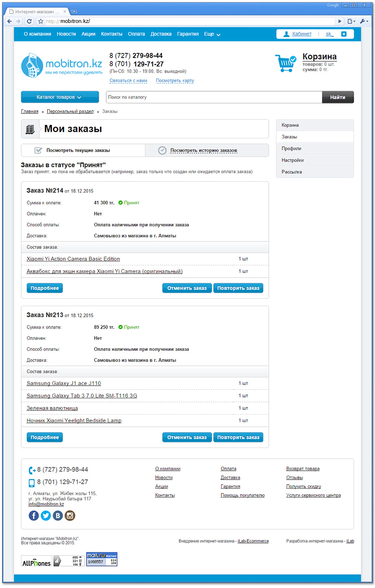Click the logout X icon in header
This screenshot has height=588, width=375.
coord(344,34)
